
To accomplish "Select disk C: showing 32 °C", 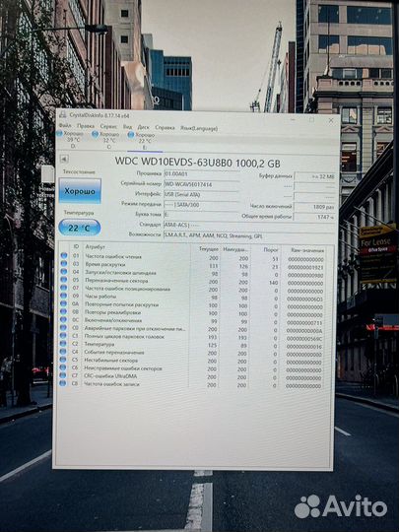I will coord(105,140).
